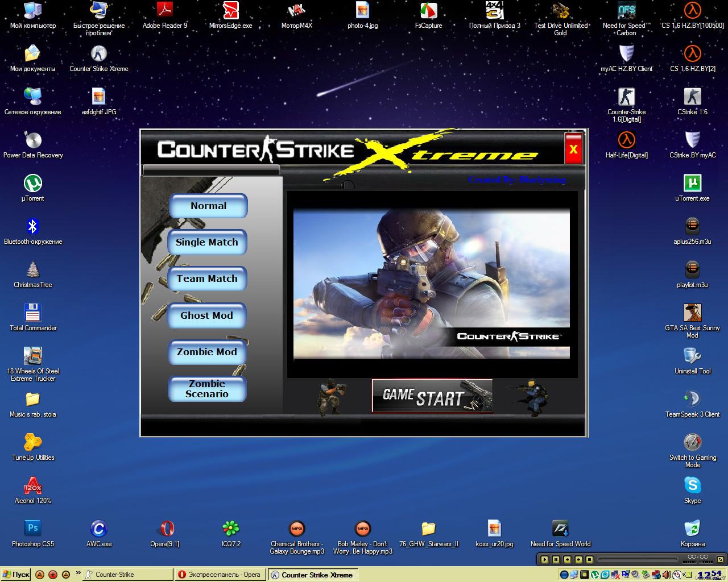Open the aplus256.m3u playlist icon

pyautogui.click(x=693, y=231)
